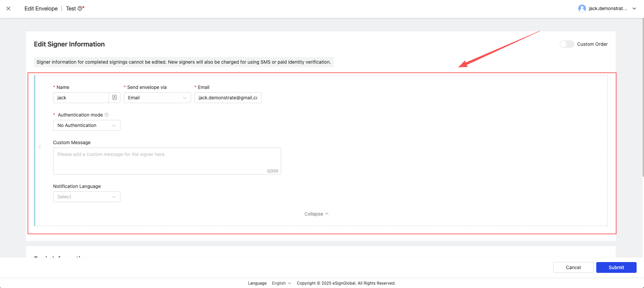The image size is (644, 288).
Task: Toggle the Custom Order switch
Action: pyautogui.click(x=567, y=44)
